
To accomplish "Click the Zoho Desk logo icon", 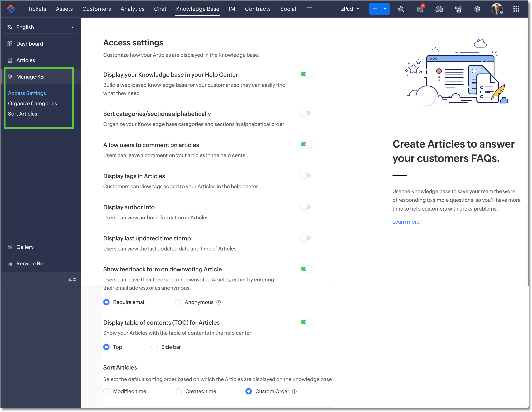I will click(11, 9).
